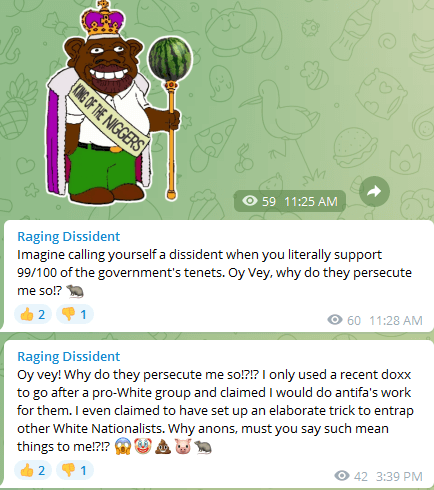
Task: Click the pig face emoji in the last message
Action: 183,447
